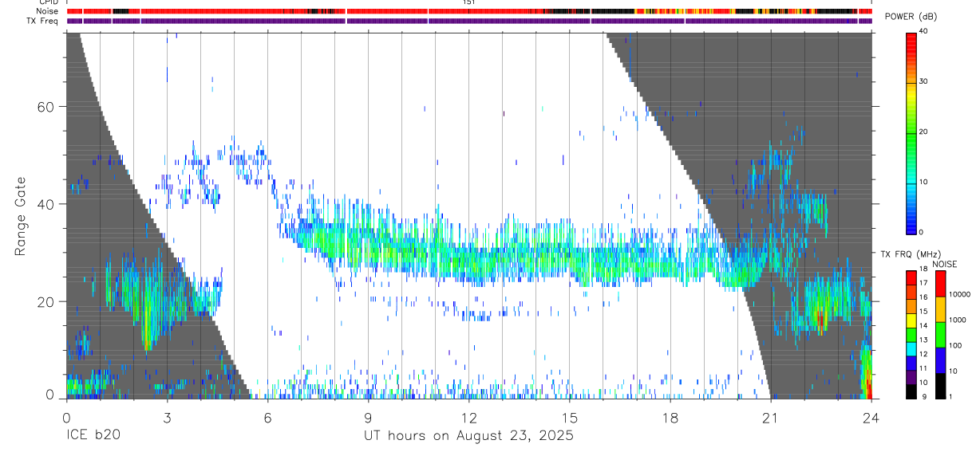Click the 9 hour tick label on the time axis
Screen dimensions: 980x452
pyautogui.click(x=368, y=418)
